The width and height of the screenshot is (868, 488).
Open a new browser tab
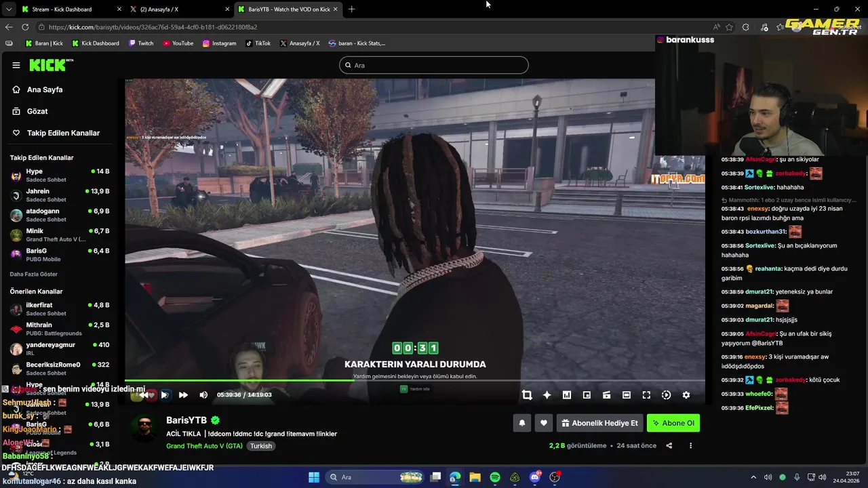pos(351,9)
